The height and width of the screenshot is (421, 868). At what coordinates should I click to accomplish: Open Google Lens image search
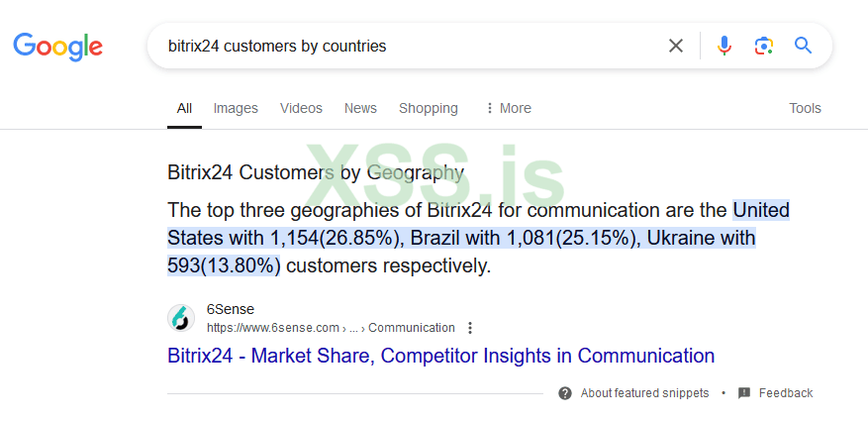pyautogui.click(x=763, y=46)
